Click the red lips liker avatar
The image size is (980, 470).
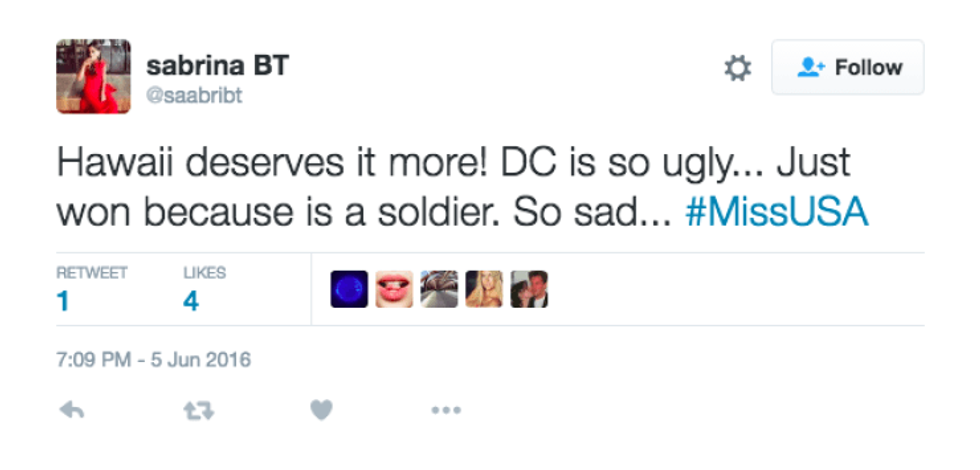[394, 289]
